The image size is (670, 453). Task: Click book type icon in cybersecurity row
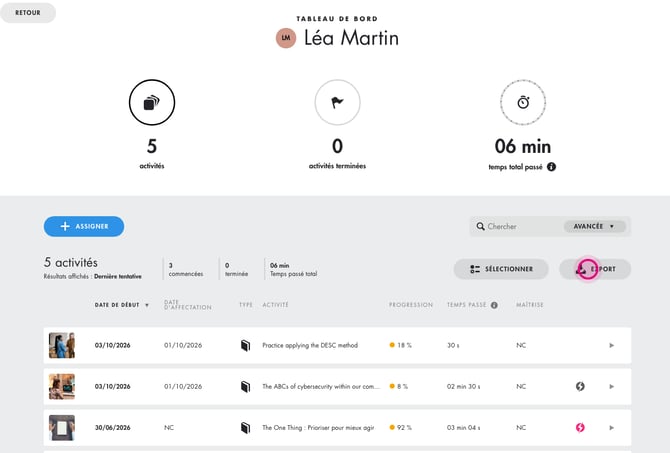tap(245, 386)
